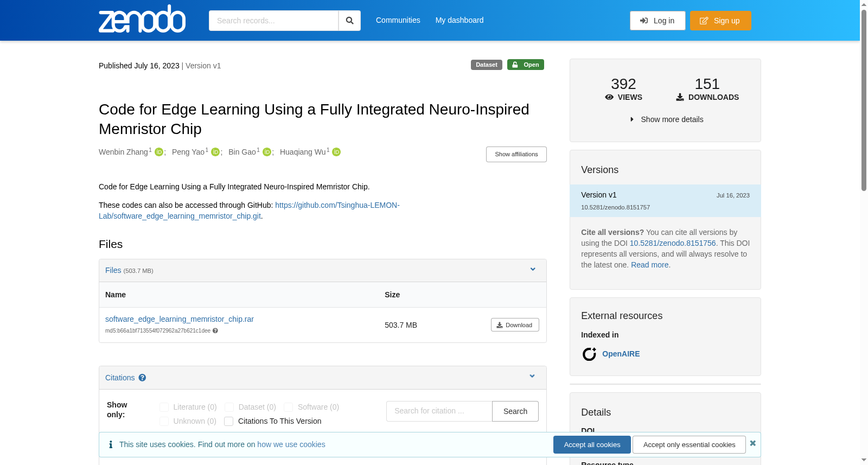
Task: Focus the Search for citation field
Action: pyautogui.click(x=439, y=411)
